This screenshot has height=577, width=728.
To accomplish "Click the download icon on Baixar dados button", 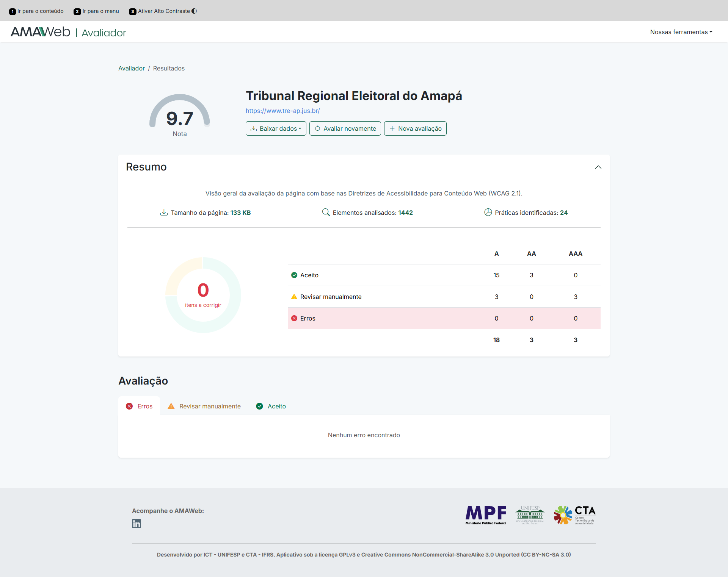I will (253, 128).
